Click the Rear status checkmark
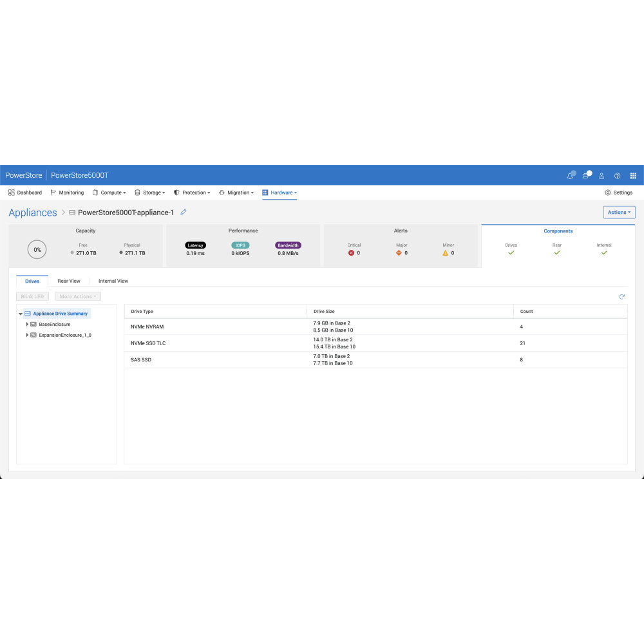Screen dimensions: 644x644 (557, 253)
